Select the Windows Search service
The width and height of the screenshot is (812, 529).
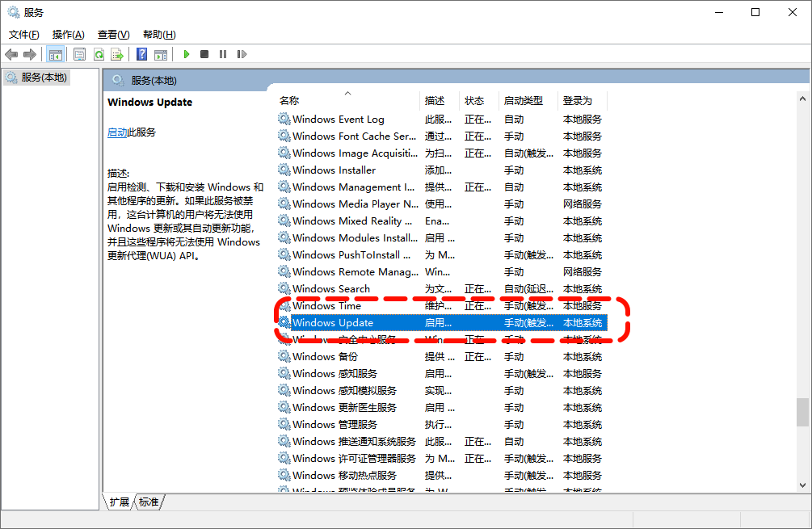442,288
